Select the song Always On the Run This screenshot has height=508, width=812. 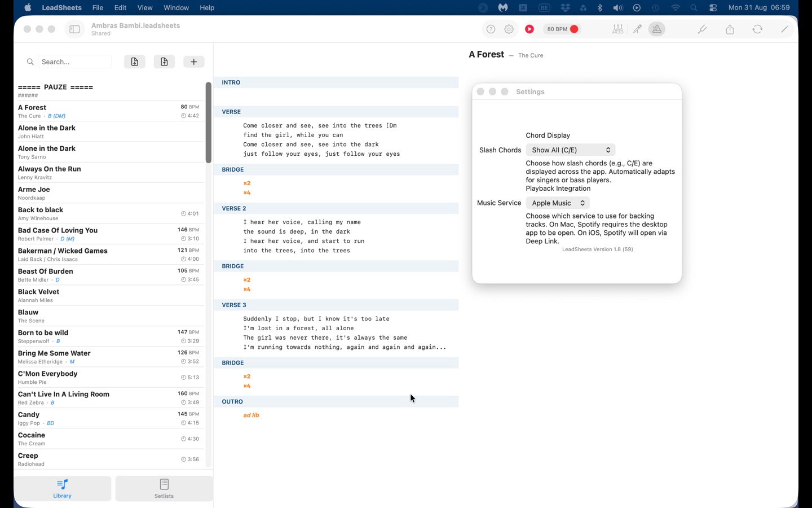(x=109, y=173)
